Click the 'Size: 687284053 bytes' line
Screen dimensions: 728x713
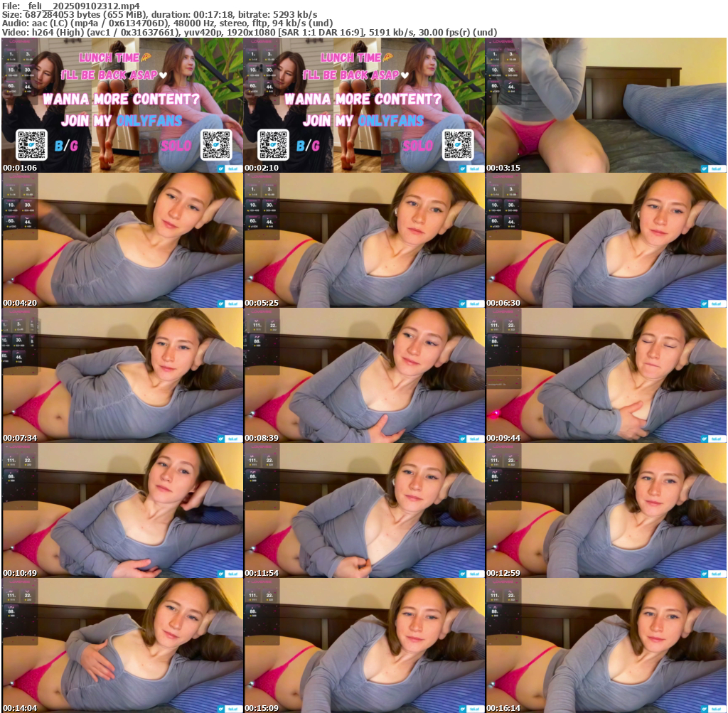pyautogui.click(x=160, y=14)
